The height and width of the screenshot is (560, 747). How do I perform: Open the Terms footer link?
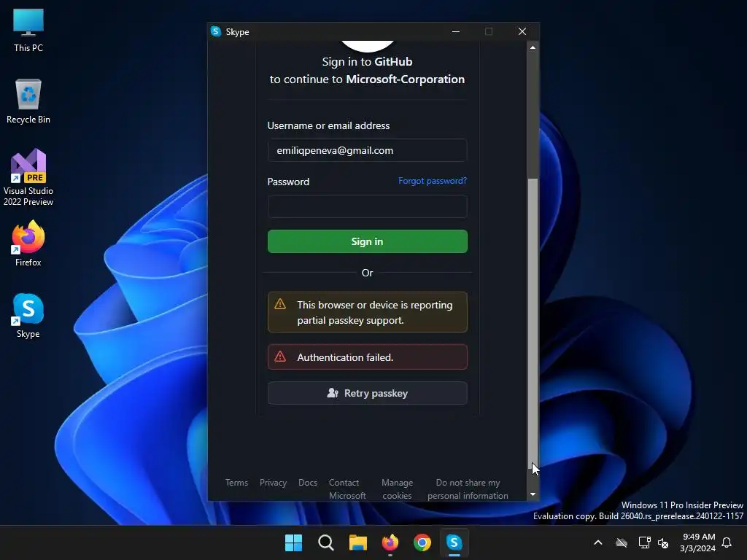[237, 483]
